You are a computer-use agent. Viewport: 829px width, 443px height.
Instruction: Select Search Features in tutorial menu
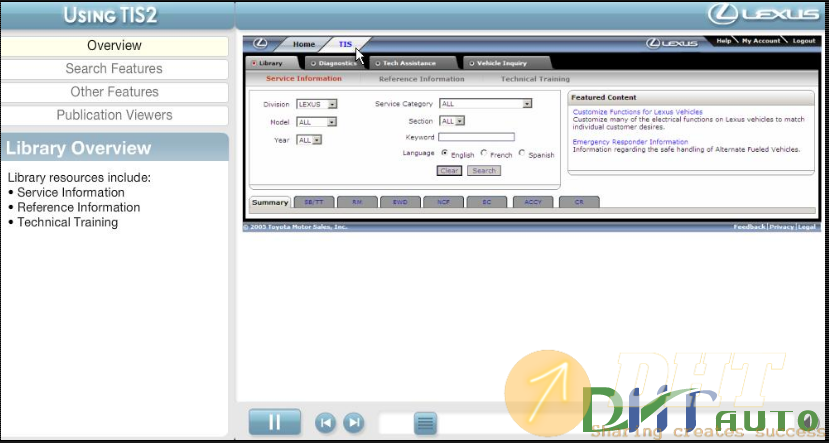[114, 69]
